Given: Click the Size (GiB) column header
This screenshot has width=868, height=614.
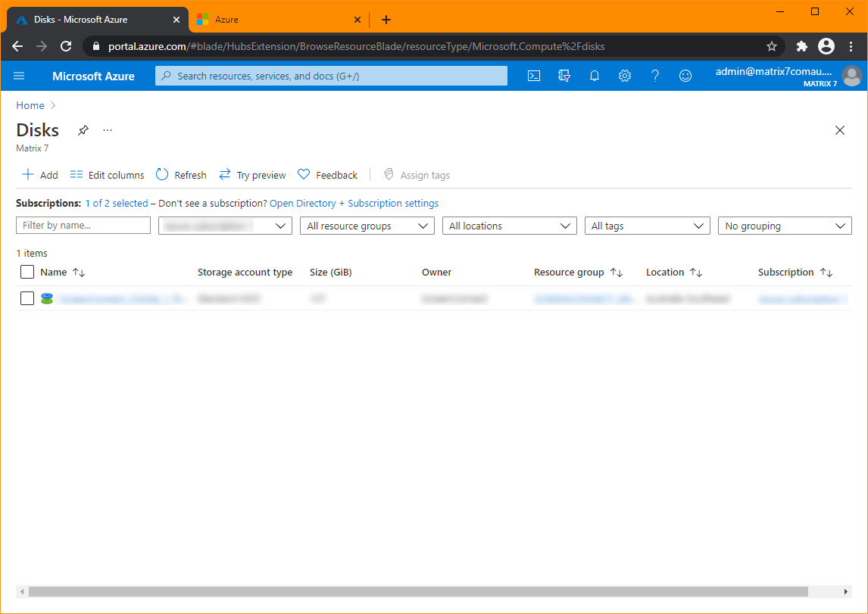Looking at the screenshot, I should [330, 272].
